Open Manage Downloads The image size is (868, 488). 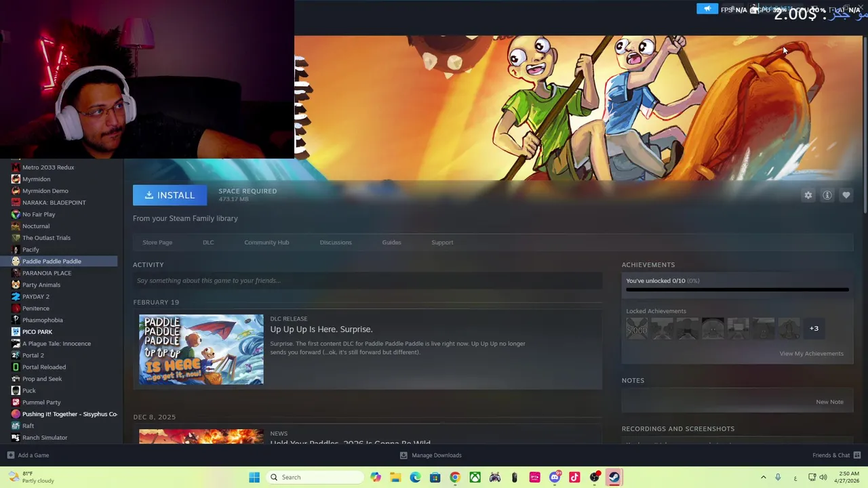tap(431, 455)
